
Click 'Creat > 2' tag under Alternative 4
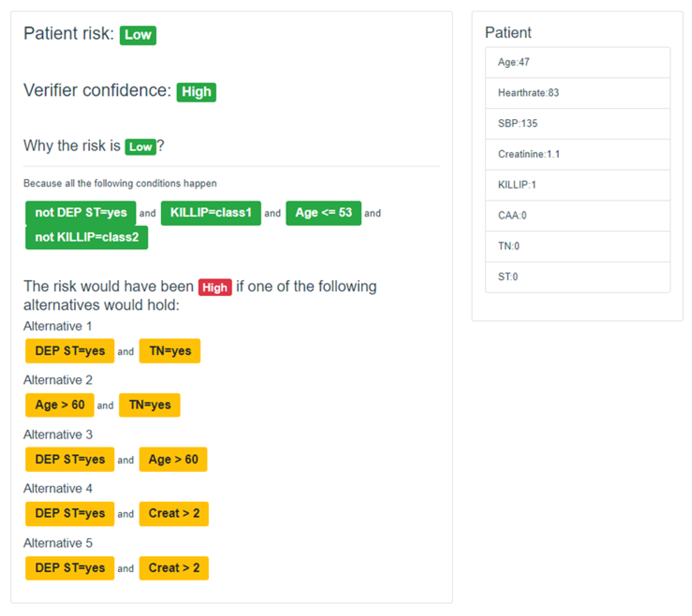click(x=174, y=514)
